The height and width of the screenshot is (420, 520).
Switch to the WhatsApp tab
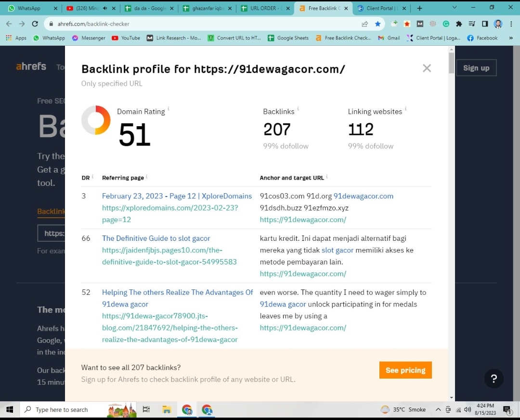pos(29,8)
